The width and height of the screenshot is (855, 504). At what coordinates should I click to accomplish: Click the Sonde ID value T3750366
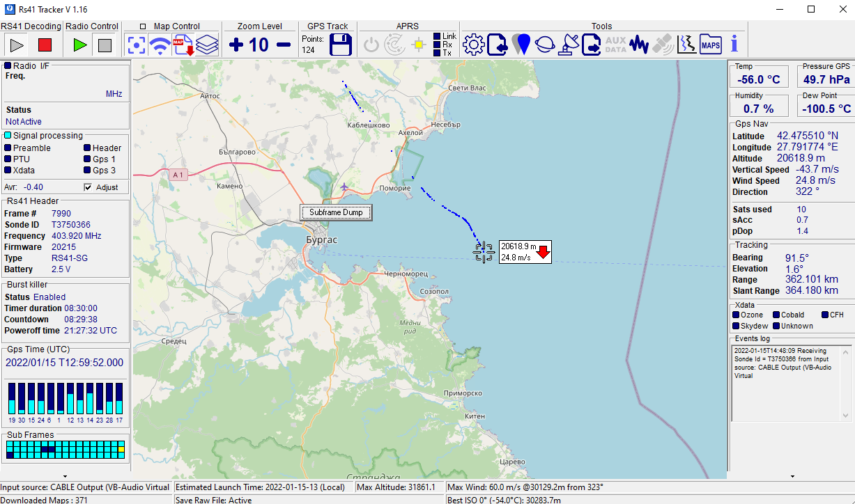click(x=71, y=225)
